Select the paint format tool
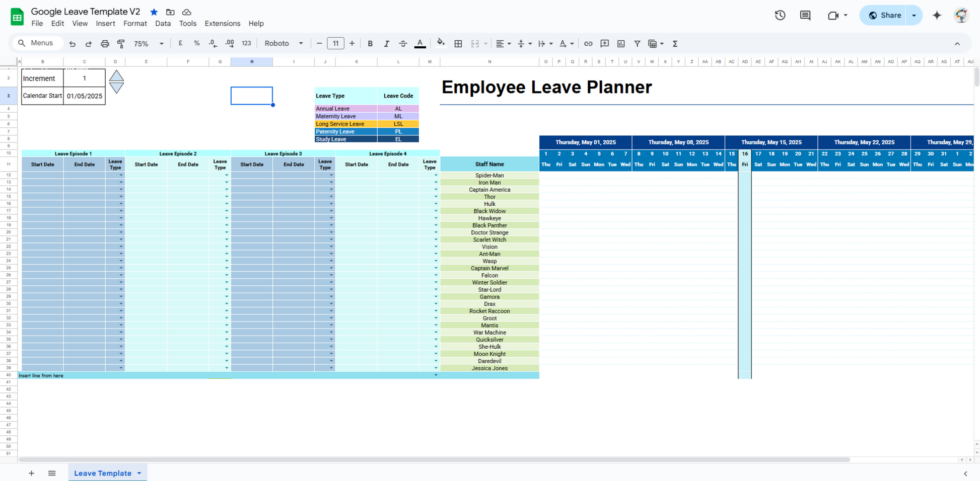The width and height of the screenshot is (980, 481). pos(121,44)
